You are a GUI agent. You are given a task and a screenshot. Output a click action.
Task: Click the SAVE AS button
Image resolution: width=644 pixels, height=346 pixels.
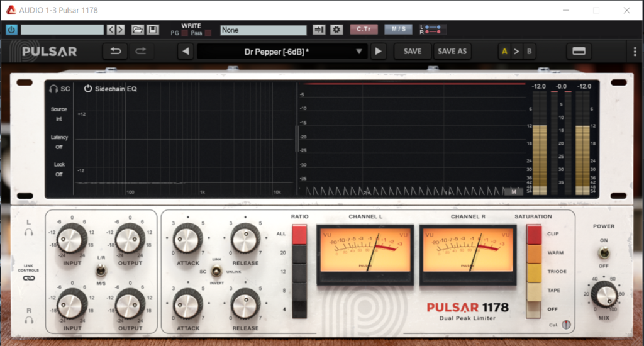(x=452, y=52)
